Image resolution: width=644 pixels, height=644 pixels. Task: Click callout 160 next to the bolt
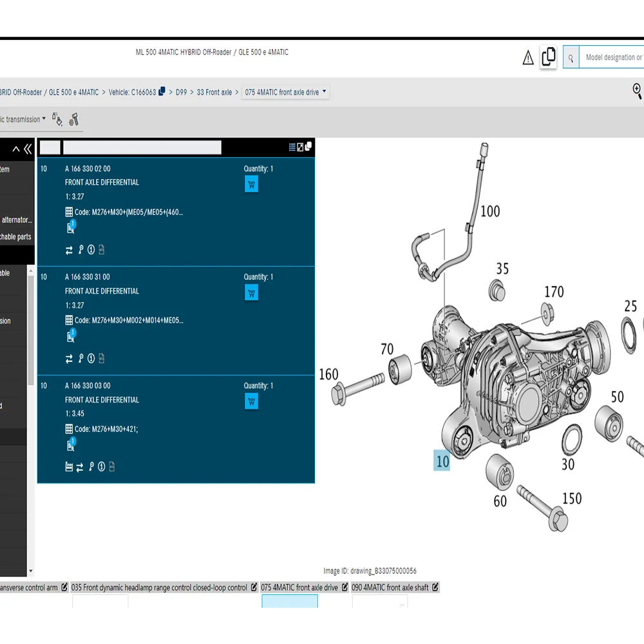(x=328, y=374)
